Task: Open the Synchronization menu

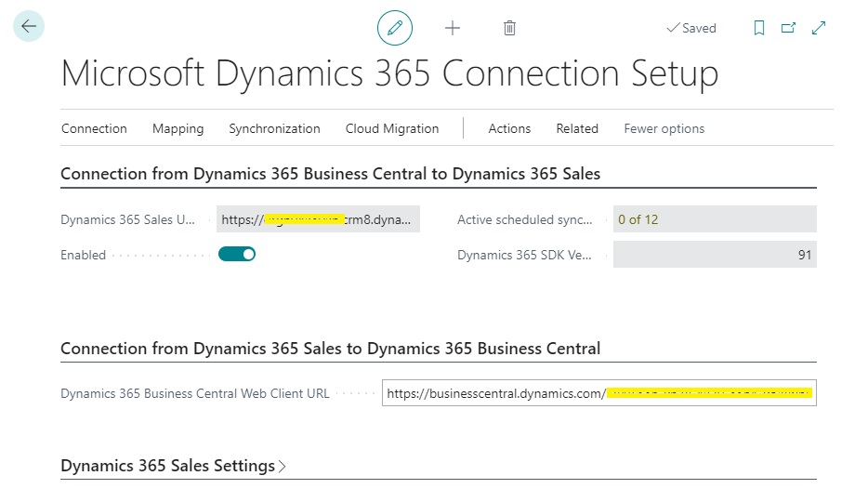Action: tap(274, 128)
